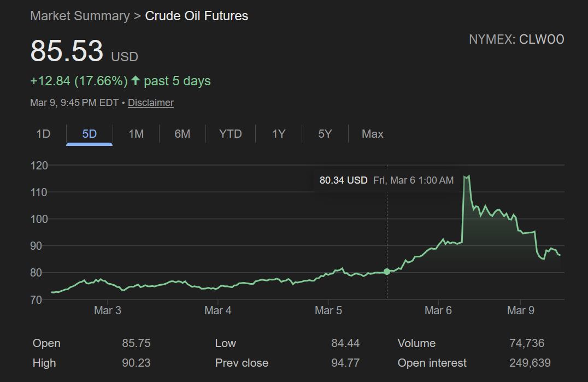Click the 70 y-axis label

pos(36,300)
